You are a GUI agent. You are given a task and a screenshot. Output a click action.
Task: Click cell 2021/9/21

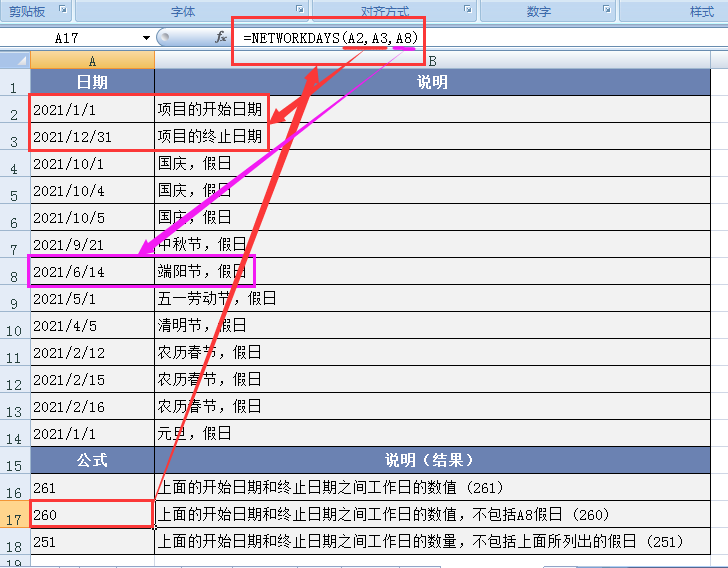tap(92, 244)
